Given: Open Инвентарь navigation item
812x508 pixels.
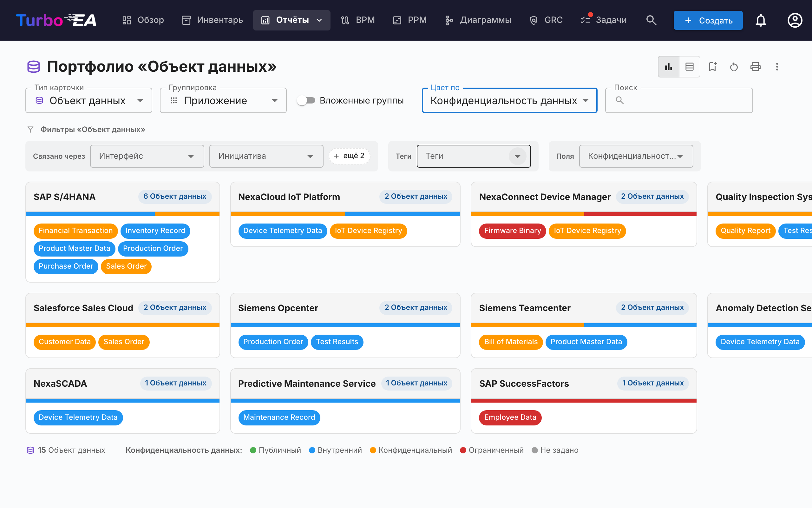Looking at the screenshot, I should pyautogui.click(x=212, y=20).
